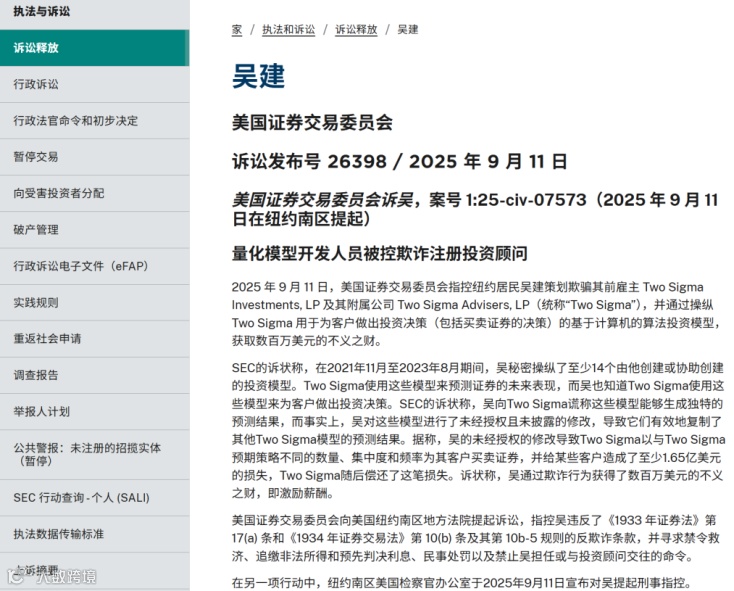Open 重返社会申请 sidebar item

(95, 339)
